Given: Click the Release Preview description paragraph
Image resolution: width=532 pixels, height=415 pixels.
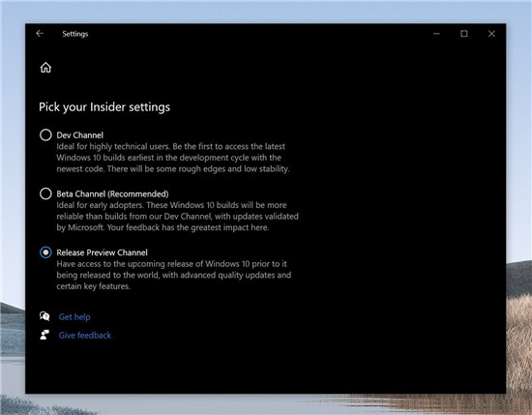Looking at the screenshot, I should pyautogui.click(x=174, y=275).
